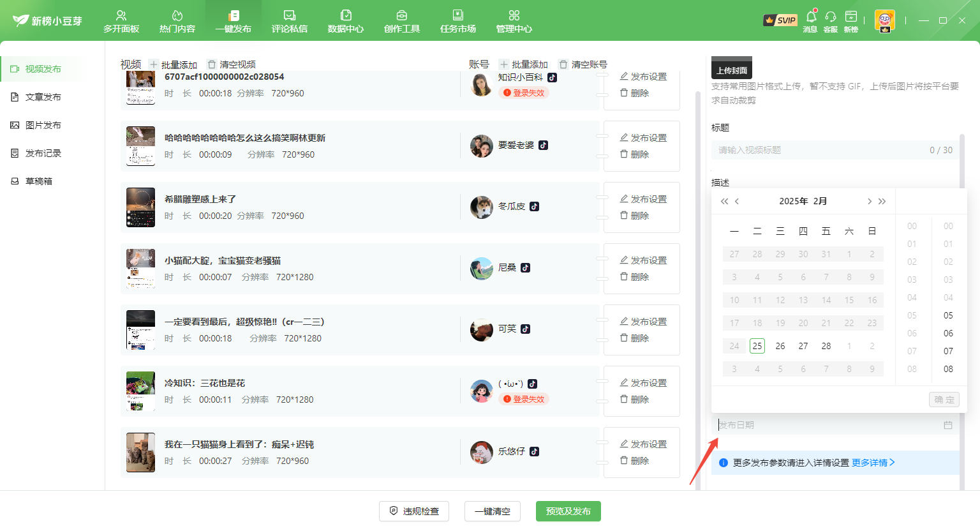Choose 05 in the minutes column
Image resolution: width=980 pixels, height=531 pixels.
coord(948,315)
